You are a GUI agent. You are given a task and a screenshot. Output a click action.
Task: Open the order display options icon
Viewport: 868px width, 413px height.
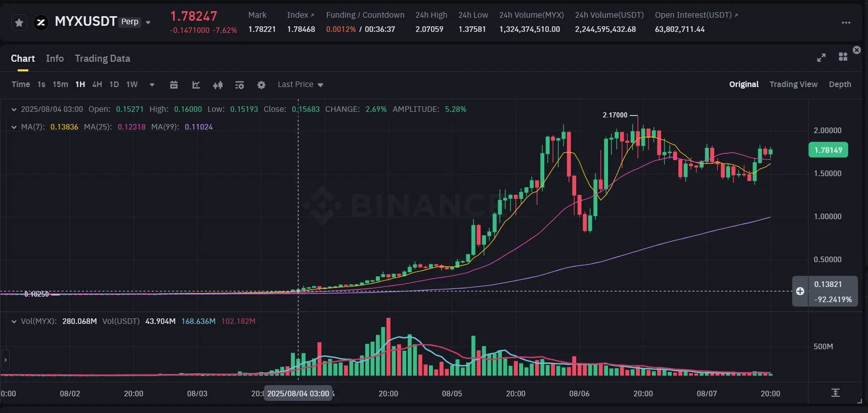pos(240,85)
